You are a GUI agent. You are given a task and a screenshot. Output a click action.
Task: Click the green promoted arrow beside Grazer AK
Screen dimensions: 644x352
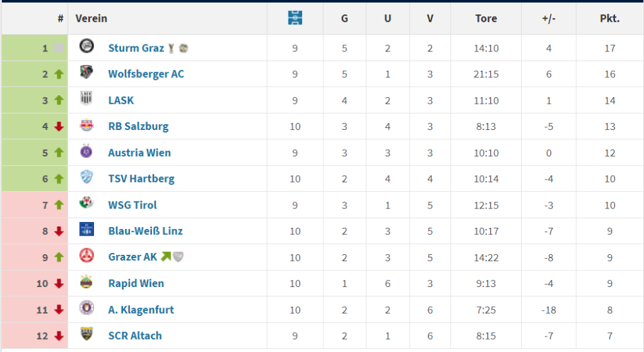(166, 257)
